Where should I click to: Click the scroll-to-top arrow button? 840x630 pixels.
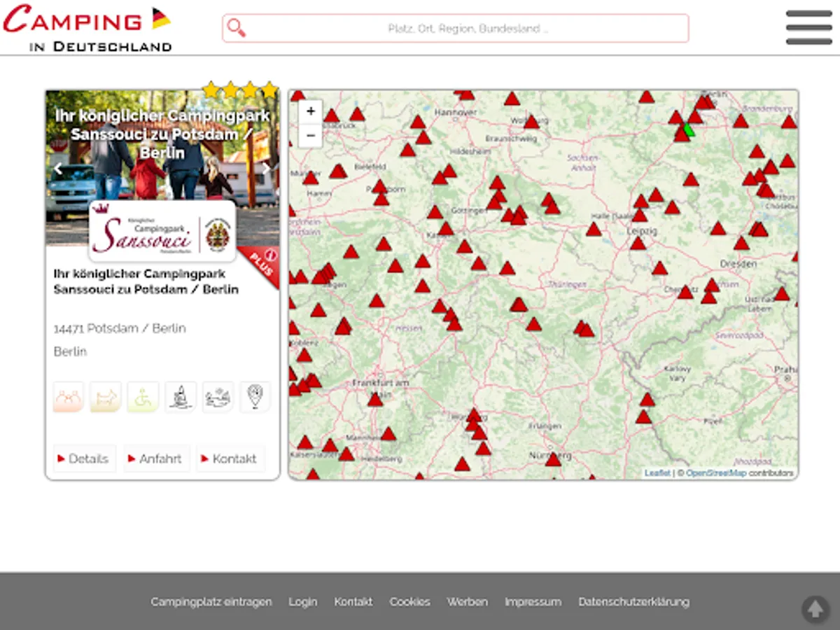(815, 609)
